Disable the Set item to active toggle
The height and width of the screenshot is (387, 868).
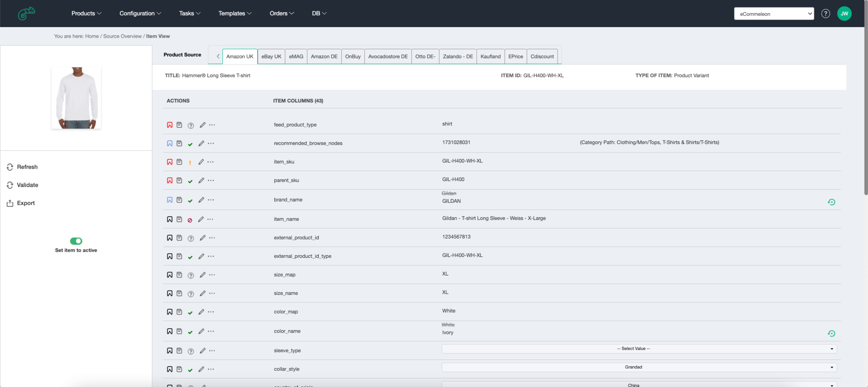[76, 241]
